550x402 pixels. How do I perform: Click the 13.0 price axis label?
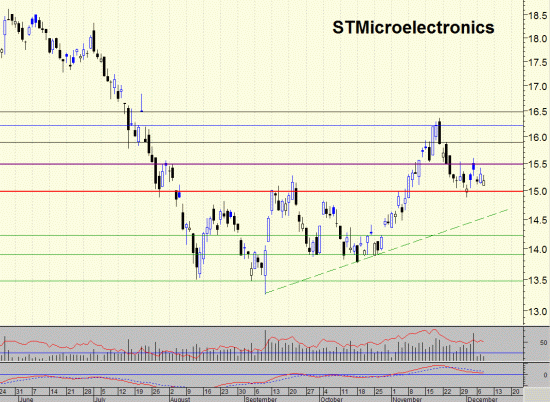coord(538,311)
